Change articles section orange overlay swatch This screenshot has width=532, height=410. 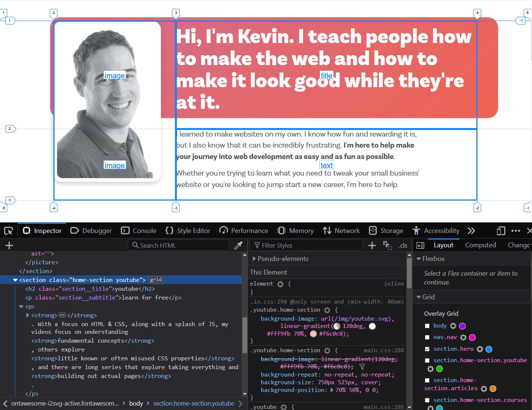[x=493, y=389]
